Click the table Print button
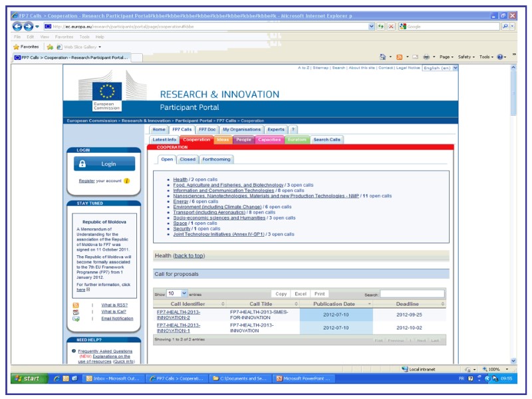The image size is (532, 399). (x=320, y=294)
